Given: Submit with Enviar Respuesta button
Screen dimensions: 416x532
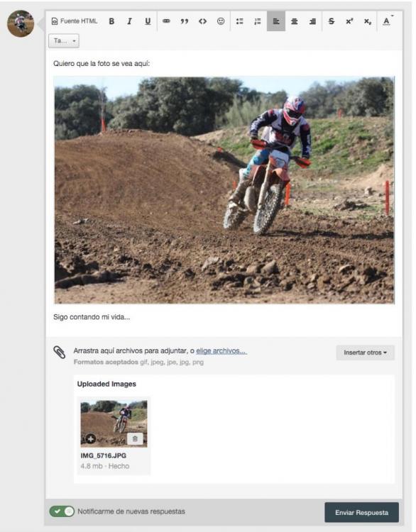Looking at the screenshot, I should (361, 512).
